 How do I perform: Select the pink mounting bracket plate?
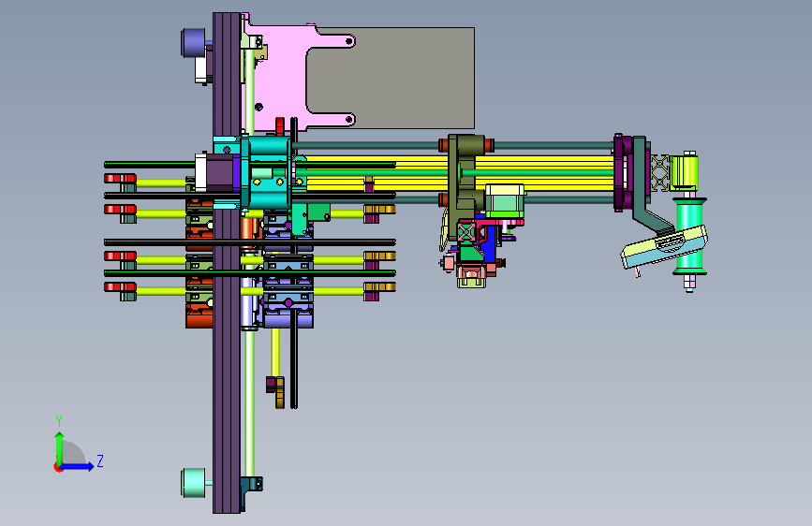tap(280, 78)
